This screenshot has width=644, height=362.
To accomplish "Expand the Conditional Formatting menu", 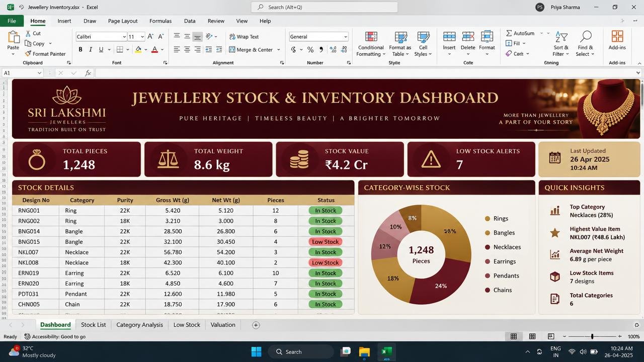I will (x=371, y=44).
